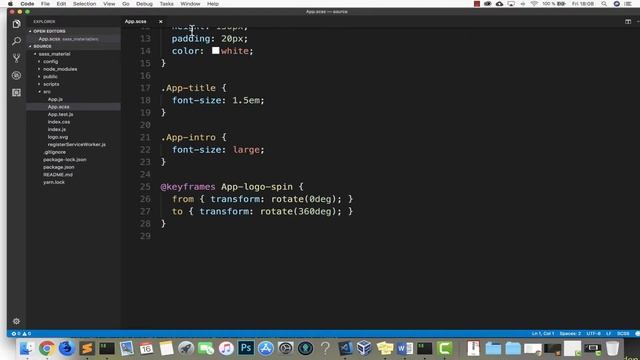Open App.test.js in the file tree
Image resolution: width=640 pixels, height=360 pixels.
[x=60, y=114]
